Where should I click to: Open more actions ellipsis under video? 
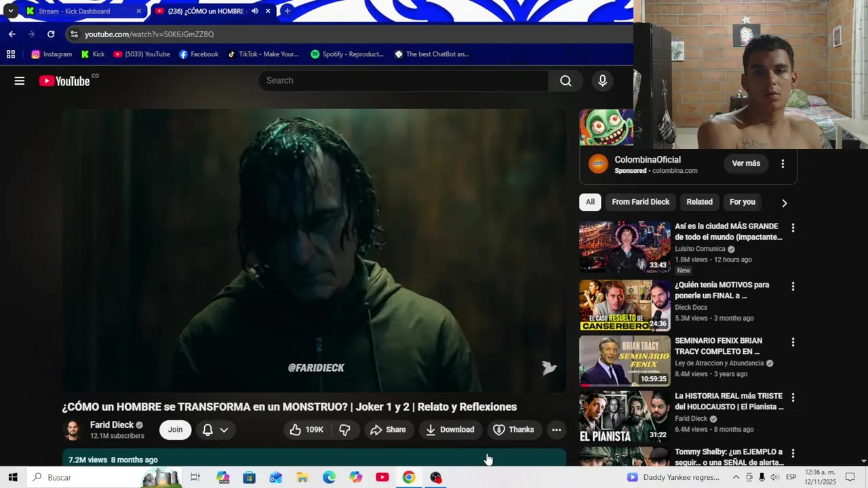pyautogui.click(x=556, y=430)
